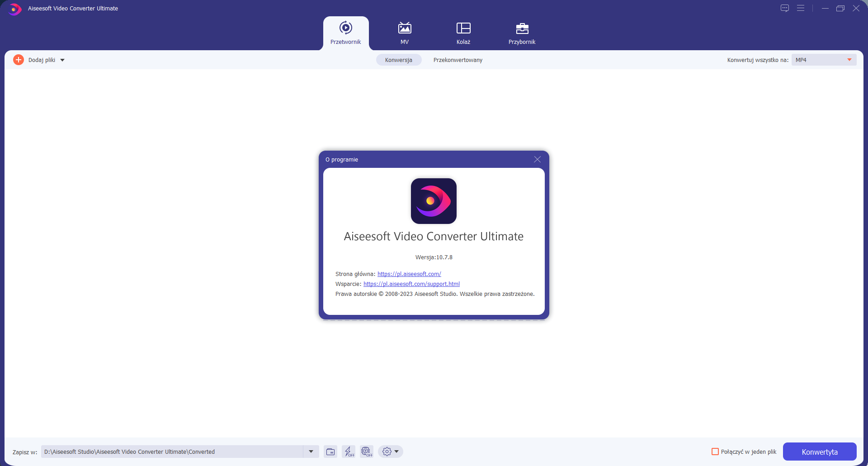Close the main application window
Image resolution: width=868 pixels, height=466 pixels.
[856, 8]
